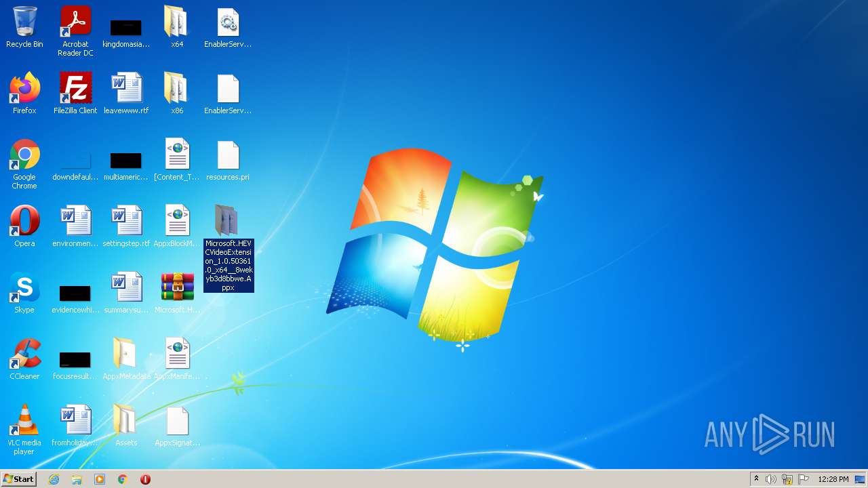
Task: Select the Google Chrome desktop shortcut
Action: tap(24, 165)
